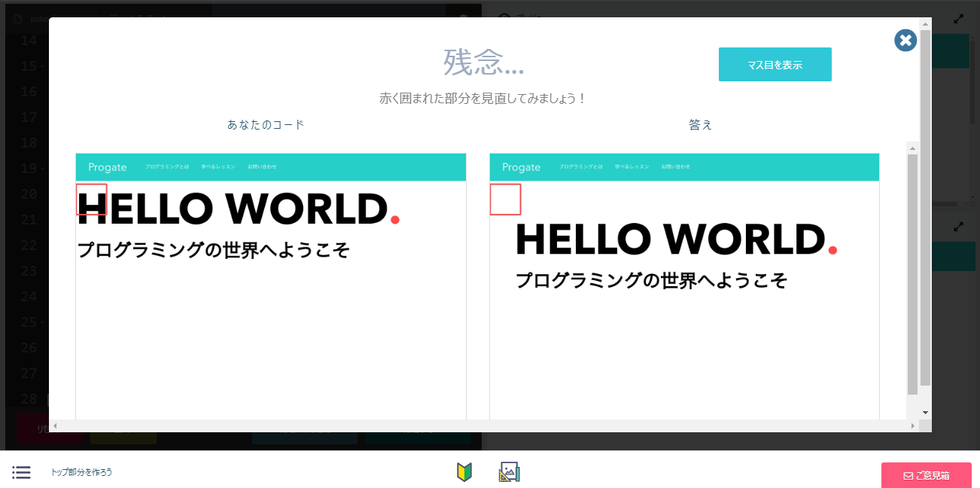Click the top expand arrows icon behind modal

pyautogui.click(x=959, y=20)
